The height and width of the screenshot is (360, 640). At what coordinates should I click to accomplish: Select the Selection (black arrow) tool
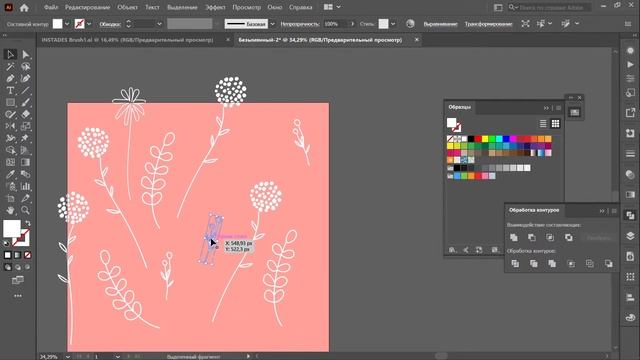(10, 54)
